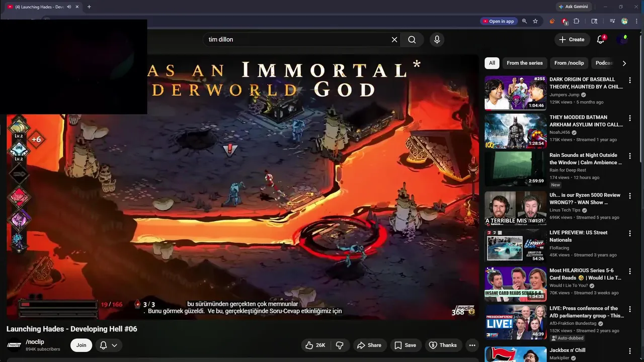This screenshot has width=644, height=362.
Task: Click Ask Gemini in the title bar
Action: click(x=573, y=7)
